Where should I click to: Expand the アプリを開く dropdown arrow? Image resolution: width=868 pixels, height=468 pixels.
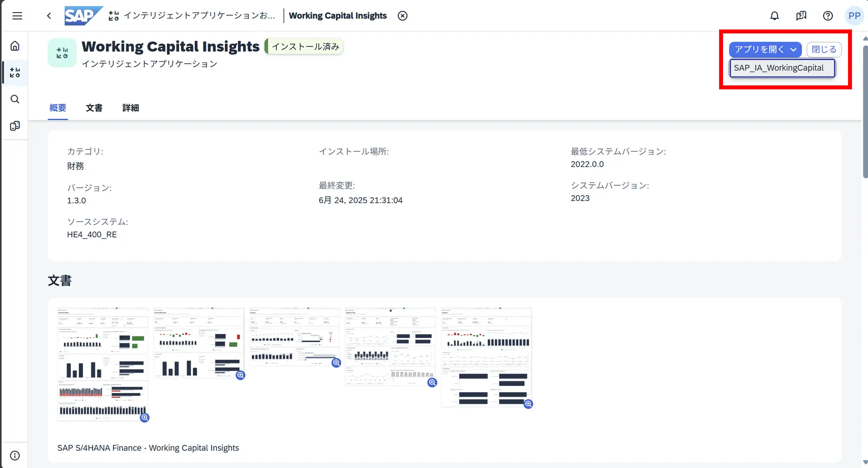point(793,49)
